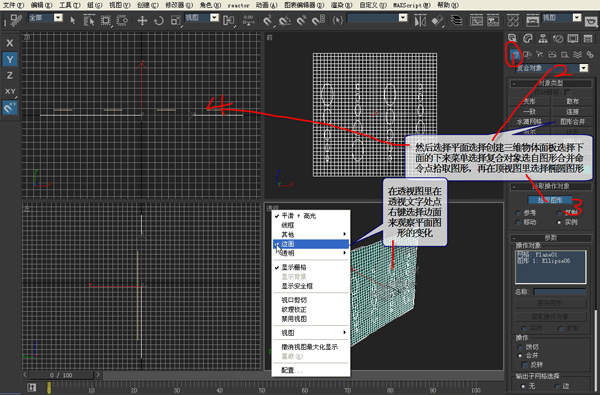The height and width of the screenshot is (395, 600).
Task: Click the Use Pivot Point Center icon
Action: point(229,20)
